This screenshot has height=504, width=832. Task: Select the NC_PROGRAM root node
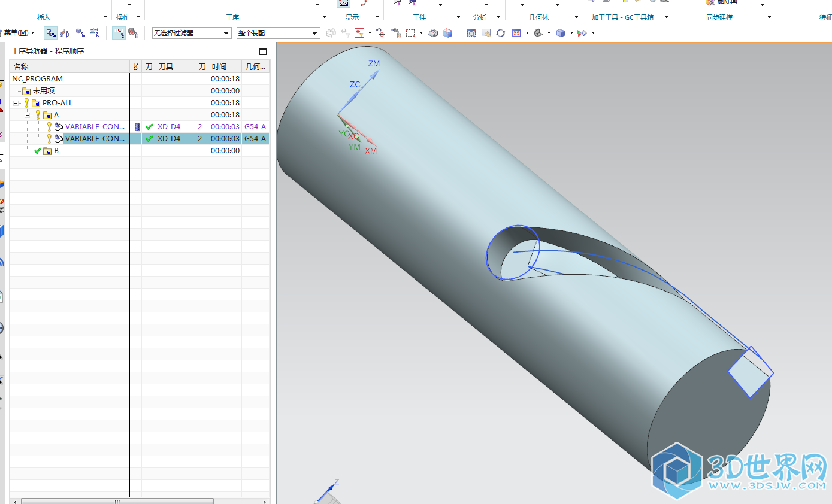[37, 79]
